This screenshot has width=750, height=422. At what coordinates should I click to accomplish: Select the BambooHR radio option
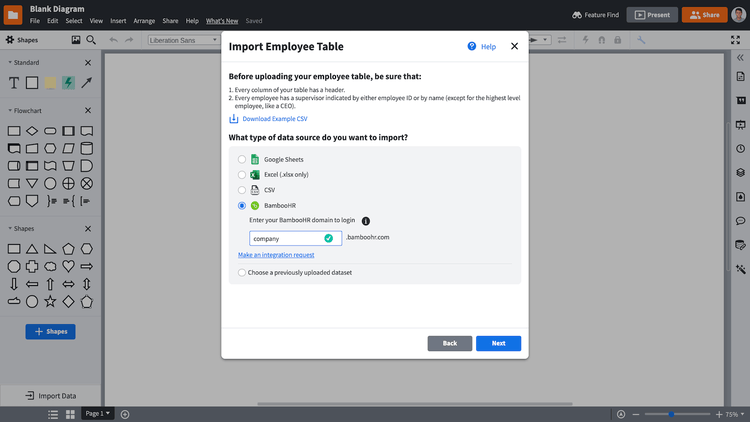[242, 205]
